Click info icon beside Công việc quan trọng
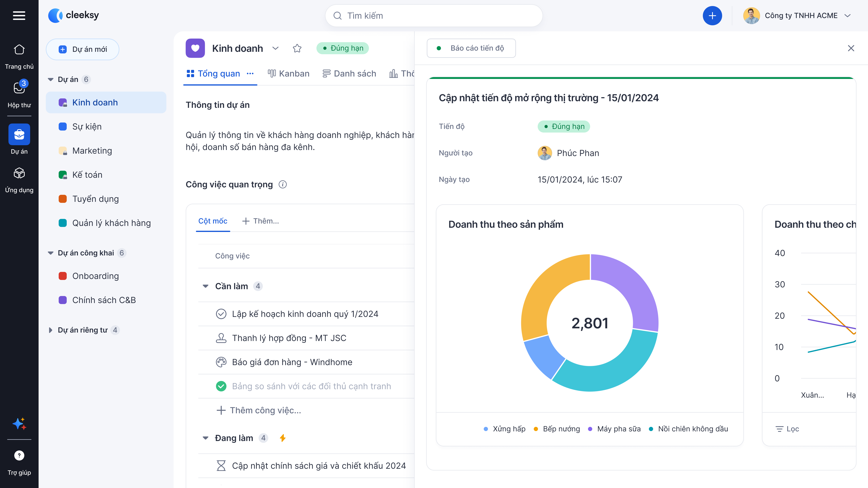Image resolution: width=868 pixels, height=488 pixels. pyautogui.click(x=283, y=184)
